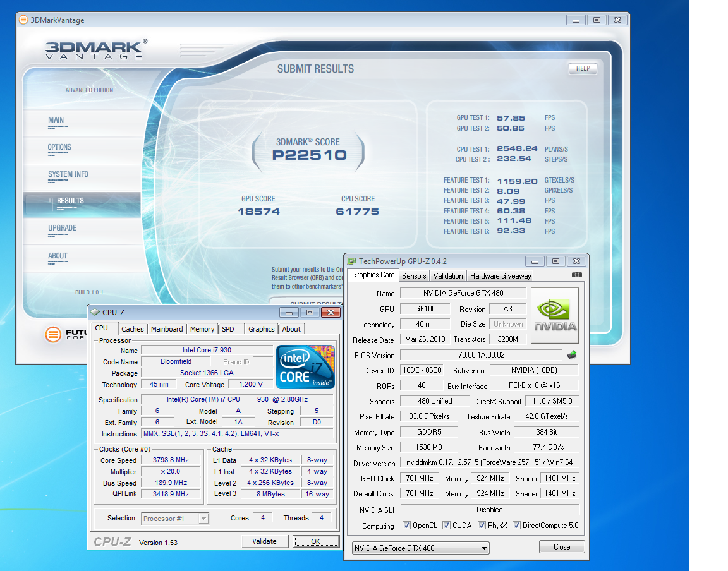The height and width of the screenshot is (571, 728).
Task: Click the Code Name value Bloomfield
Action: (x=176, y=362)
